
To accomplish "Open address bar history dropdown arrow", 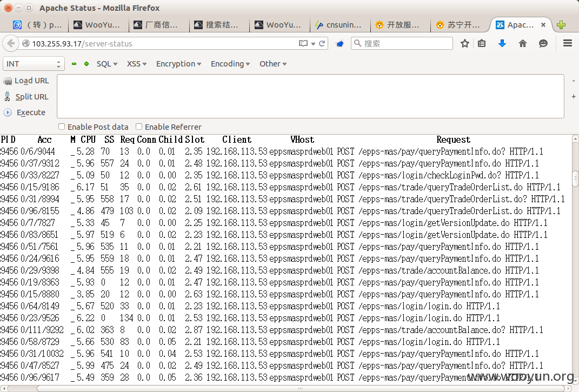I will (x=313, y=44).
